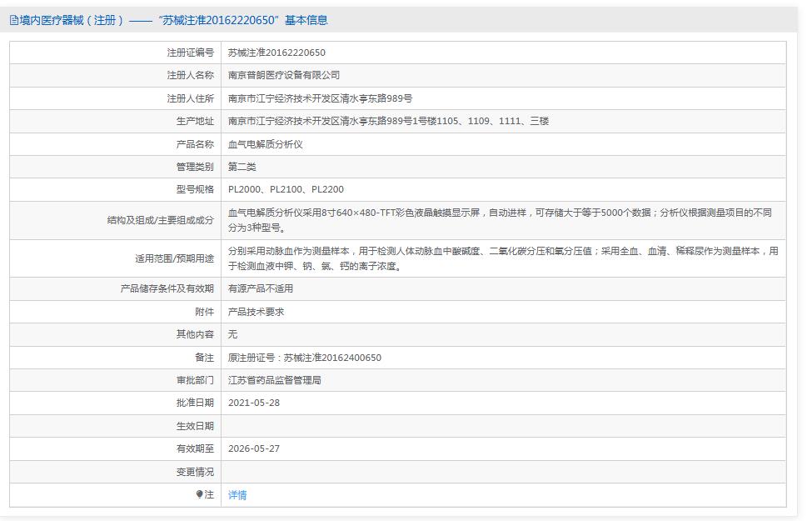The height and width of the screenshot is (521, 812).
Task: Click the 批准日期 label
Action: [195, 403]
